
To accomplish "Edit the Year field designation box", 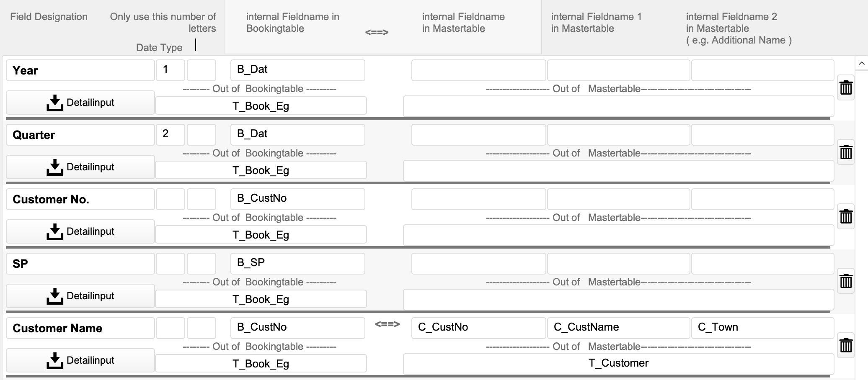I will 80,70.
